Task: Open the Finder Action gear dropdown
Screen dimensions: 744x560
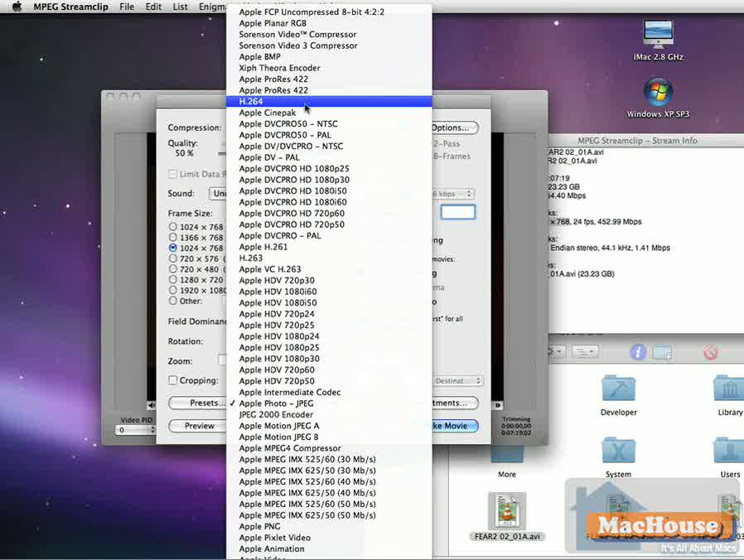Action: pos(557,352)
